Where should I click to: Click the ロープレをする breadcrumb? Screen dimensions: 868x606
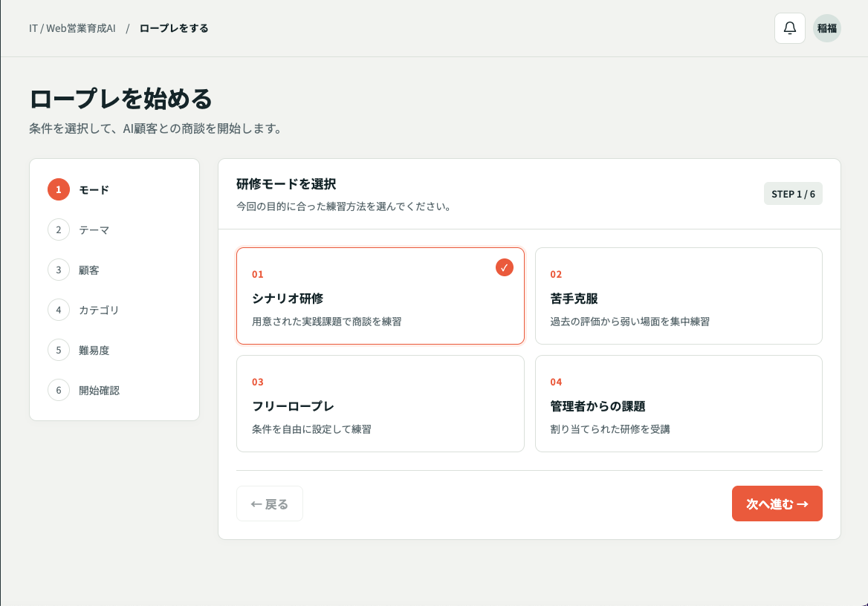tap(174, 28)
